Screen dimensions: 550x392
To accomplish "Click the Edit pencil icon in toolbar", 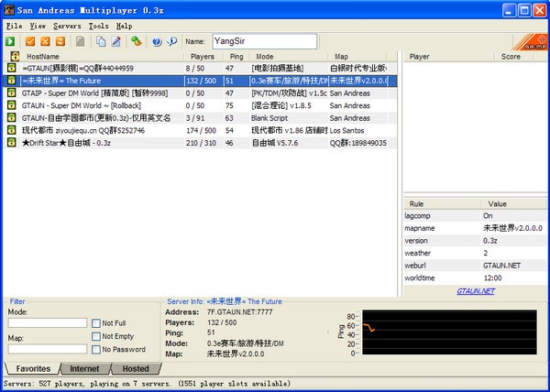I will coord(115,41).
